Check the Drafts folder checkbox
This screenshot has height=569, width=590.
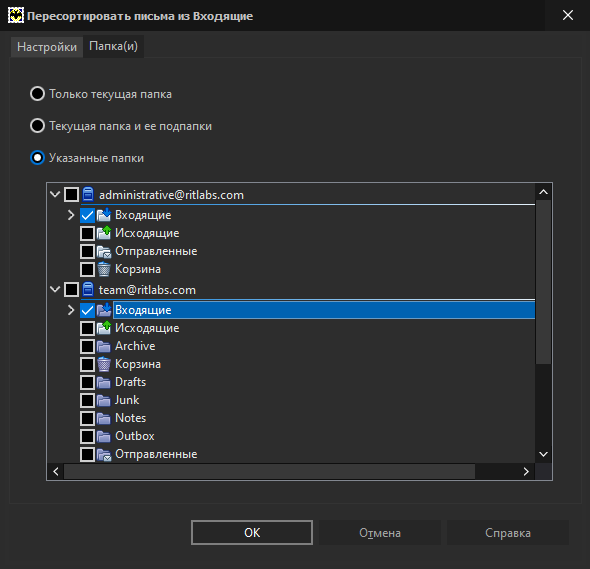[87, 382]
